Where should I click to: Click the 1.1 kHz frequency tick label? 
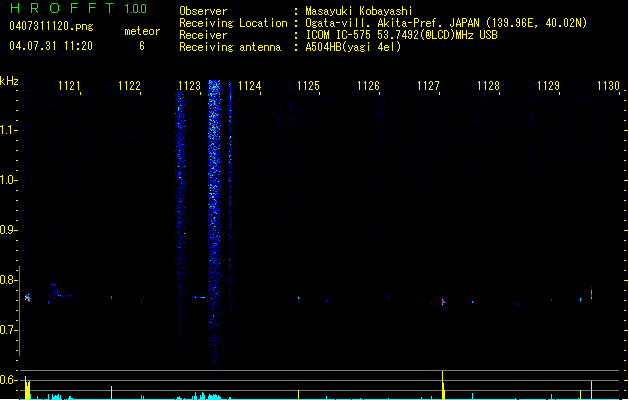coord(7,130)
